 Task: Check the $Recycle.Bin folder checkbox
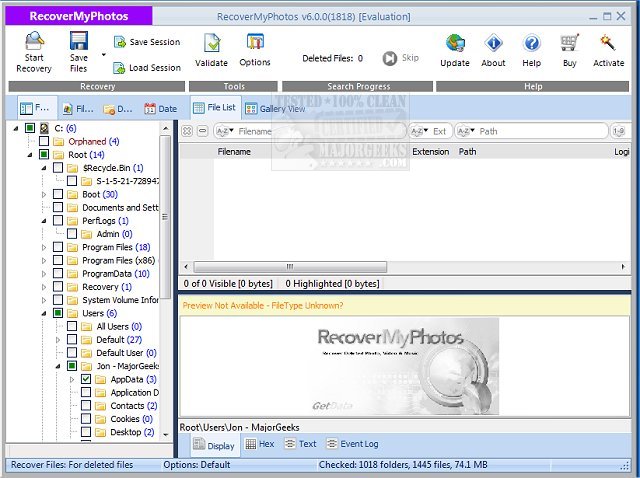tap(58, 168)
